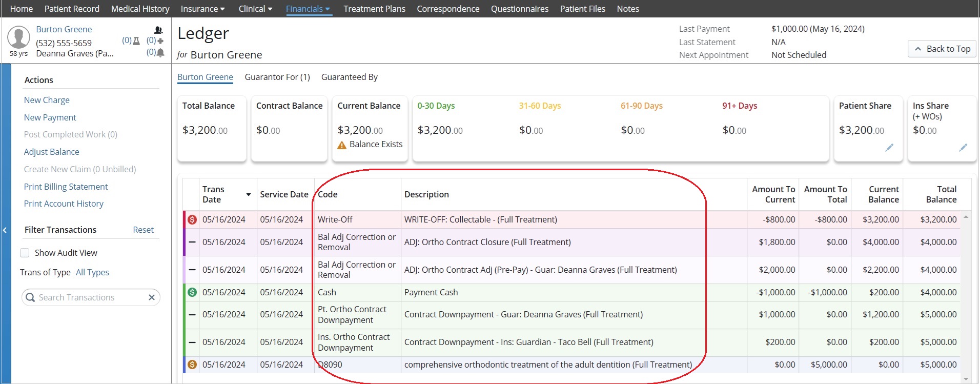Click Create New Claim (0 Unbilled) link

click(x=80, y=169)
